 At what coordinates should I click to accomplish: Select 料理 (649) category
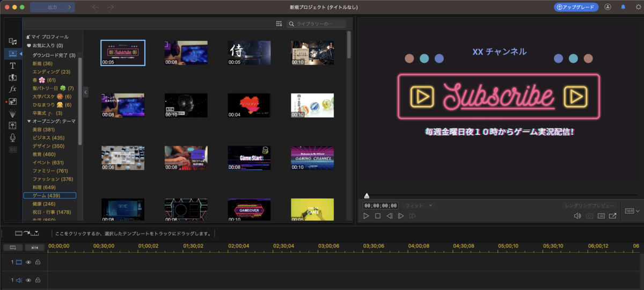point(44,187)
